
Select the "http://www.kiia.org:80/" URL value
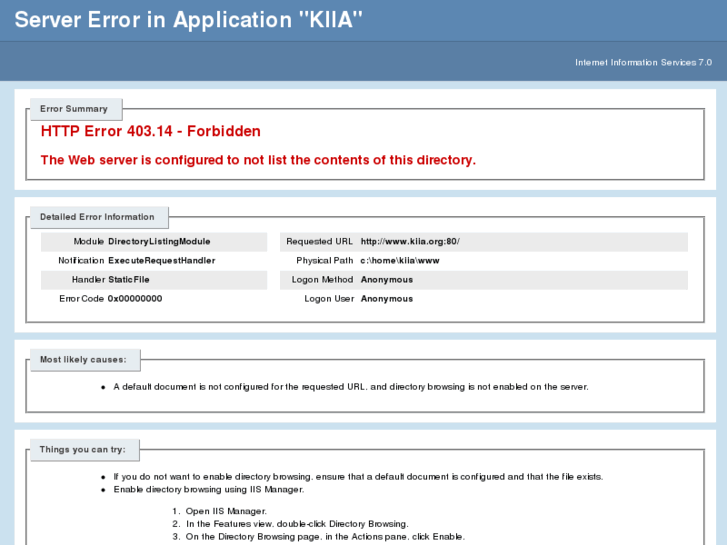[410, 242]
